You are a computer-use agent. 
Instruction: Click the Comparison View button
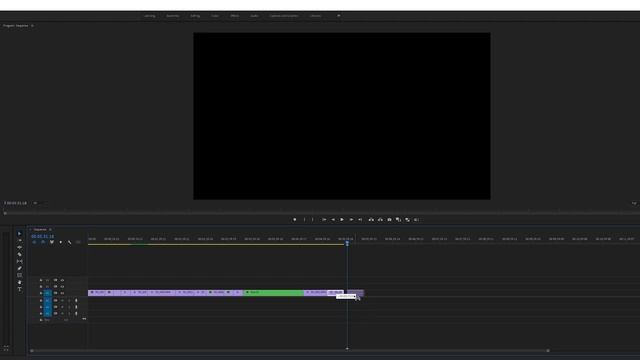click(x=398, y=220)
